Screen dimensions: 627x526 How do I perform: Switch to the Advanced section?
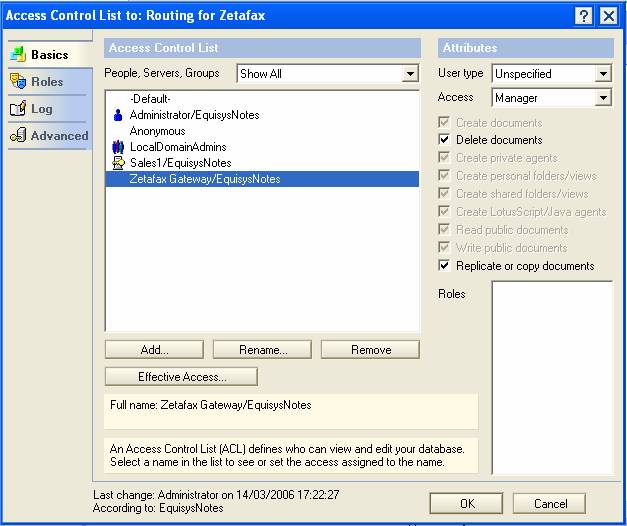[60, 136]
